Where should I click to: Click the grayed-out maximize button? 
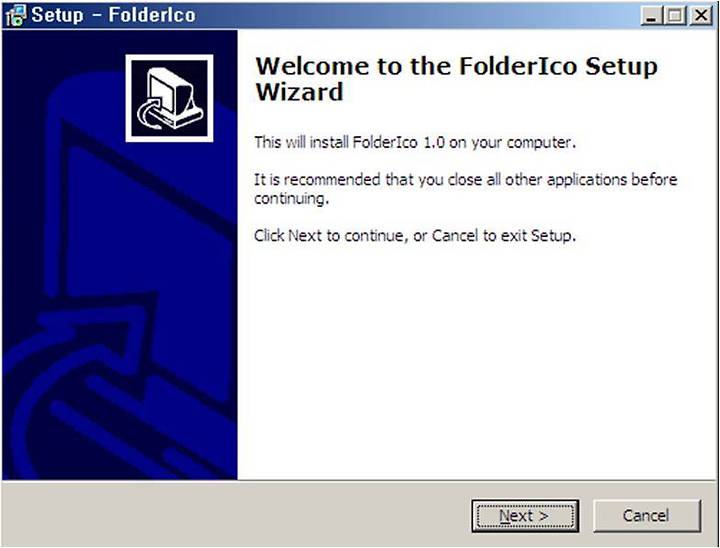[675, 16]
